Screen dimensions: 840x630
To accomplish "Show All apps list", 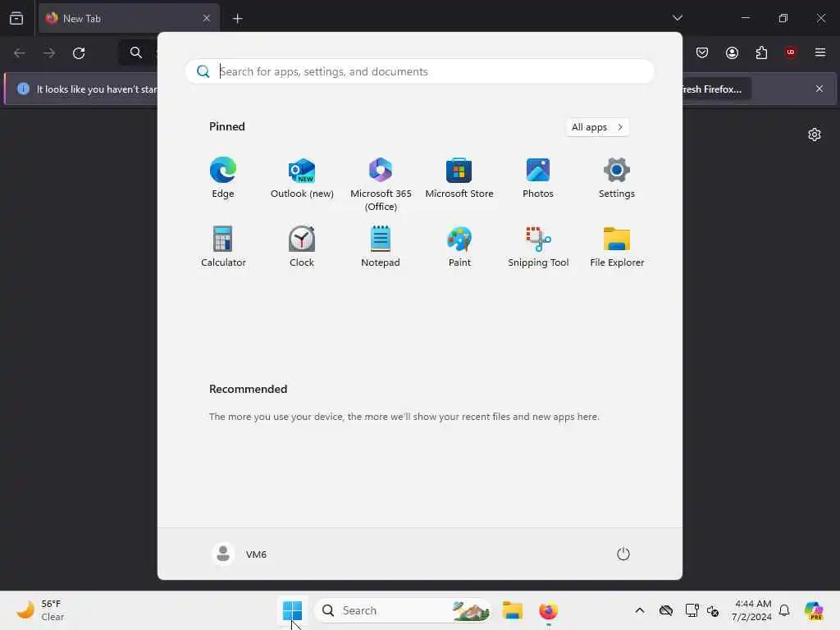I will (x=597, y=127).
